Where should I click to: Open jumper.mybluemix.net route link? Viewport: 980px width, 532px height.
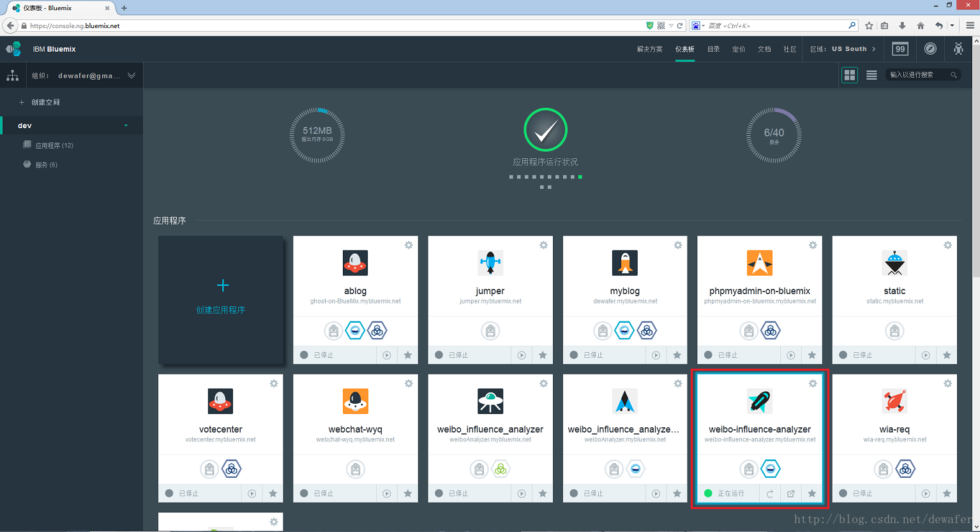click(490, 301)
